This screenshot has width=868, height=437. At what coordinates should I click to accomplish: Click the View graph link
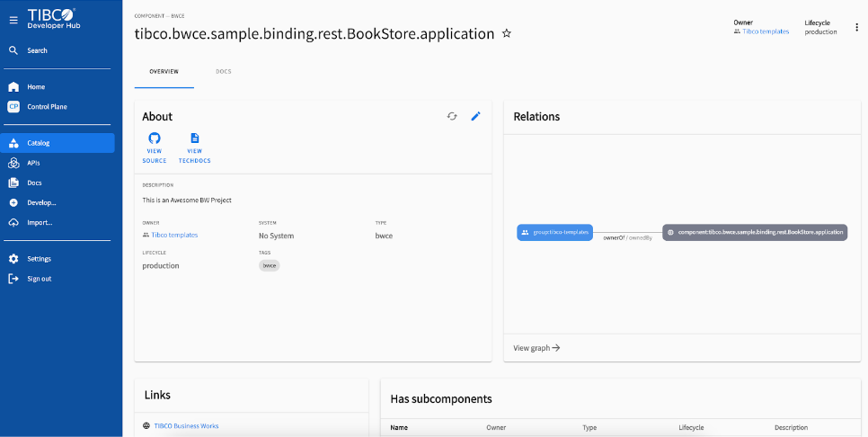pyautogui.click(x=536, y=348)
